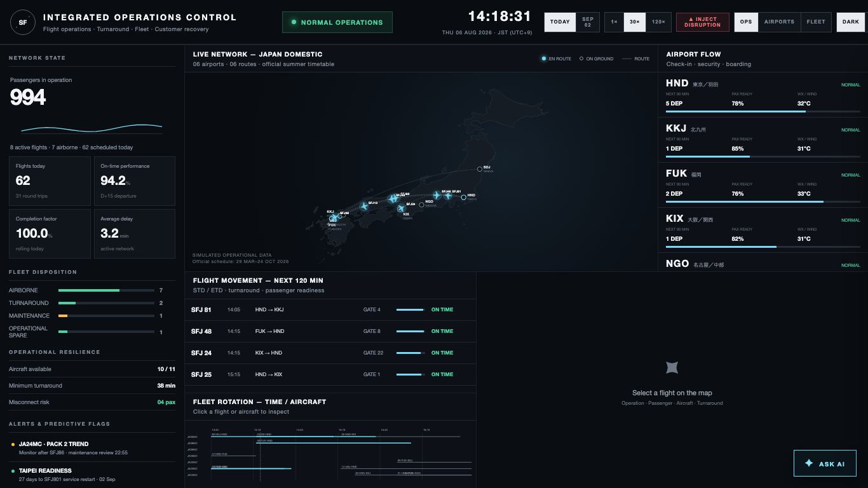Select flight SFJ 48 FUK → HND row
Viewport: 868px width, 488px height.
[x=330, y=332]
